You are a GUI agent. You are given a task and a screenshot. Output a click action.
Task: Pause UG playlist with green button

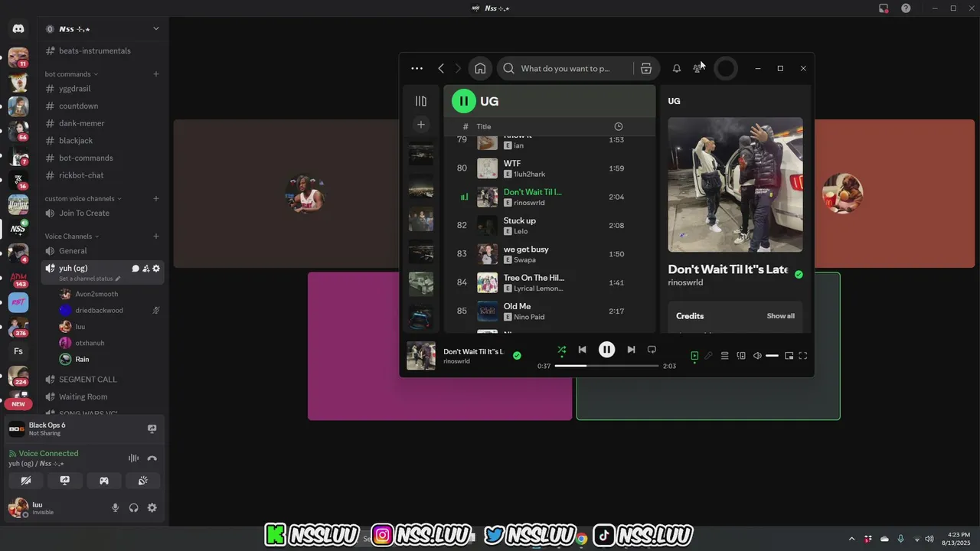pyautogui.click(x=463, y=101)
